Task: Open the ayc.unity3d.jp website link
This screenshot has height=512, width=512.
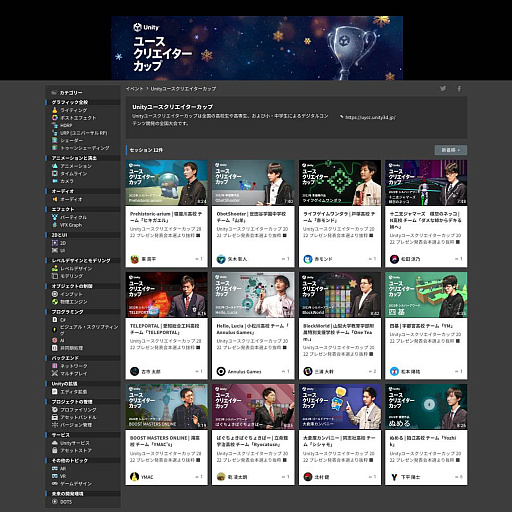Action: (x=370, y=117)
